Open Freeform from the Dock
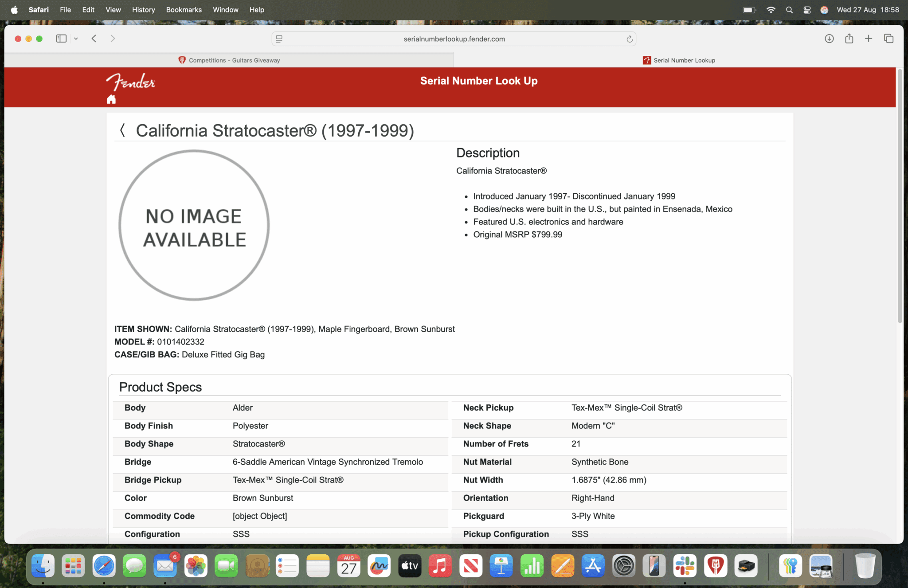This screenshot has height=588, width=908. (379, 566)
